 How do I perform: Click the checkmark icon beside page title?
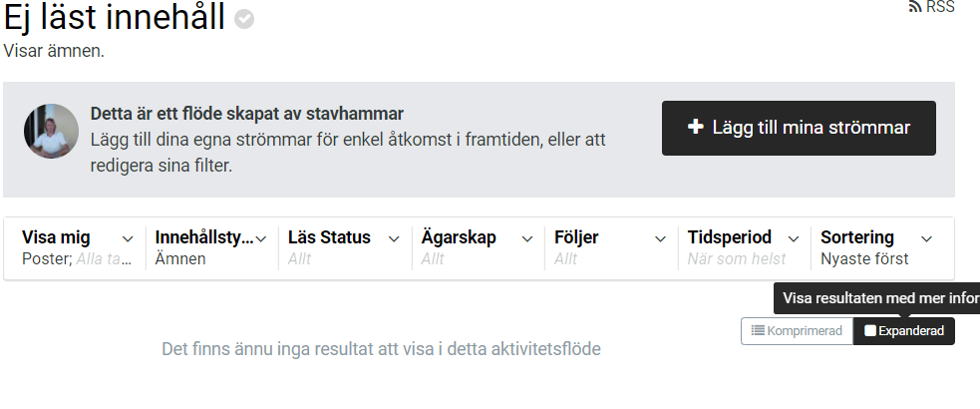(x=244, y=19)
